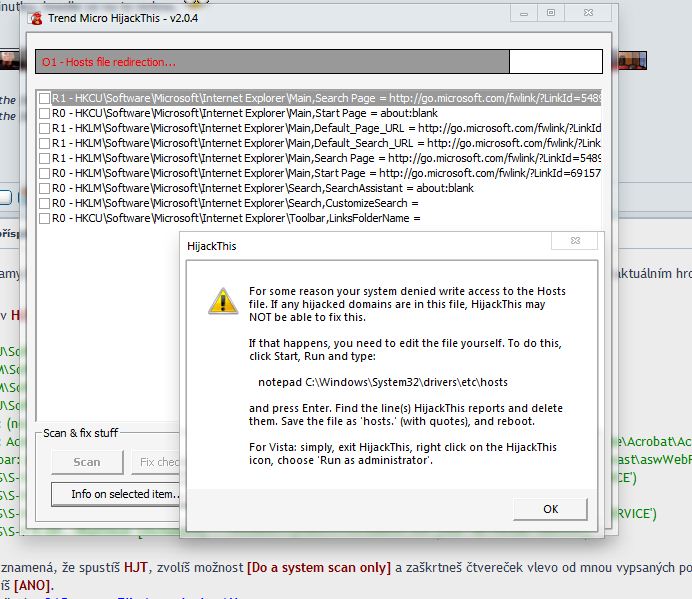
Task: Click the yellow warning triangle icon
Action: (x=223, y=301)
